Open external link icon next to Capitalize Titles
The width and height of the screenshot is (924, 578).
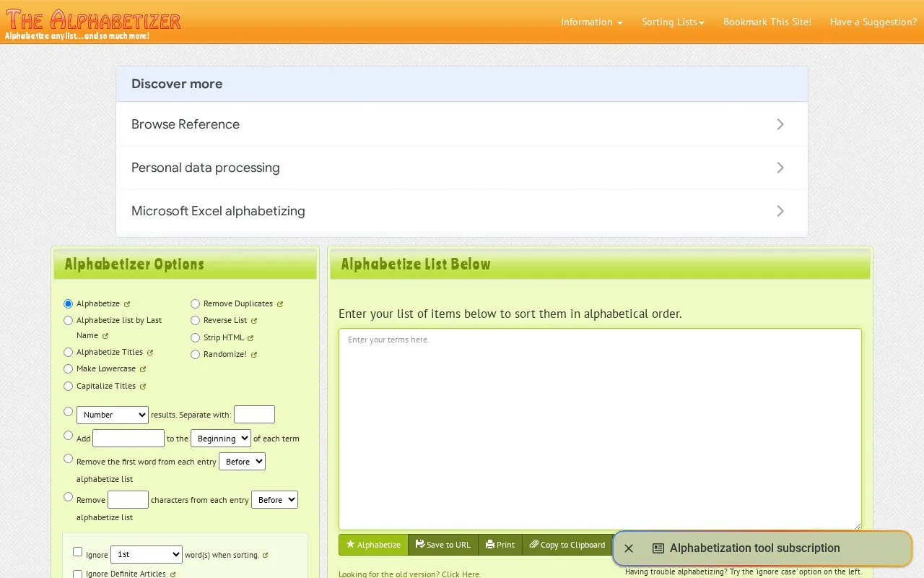point(143,387)
